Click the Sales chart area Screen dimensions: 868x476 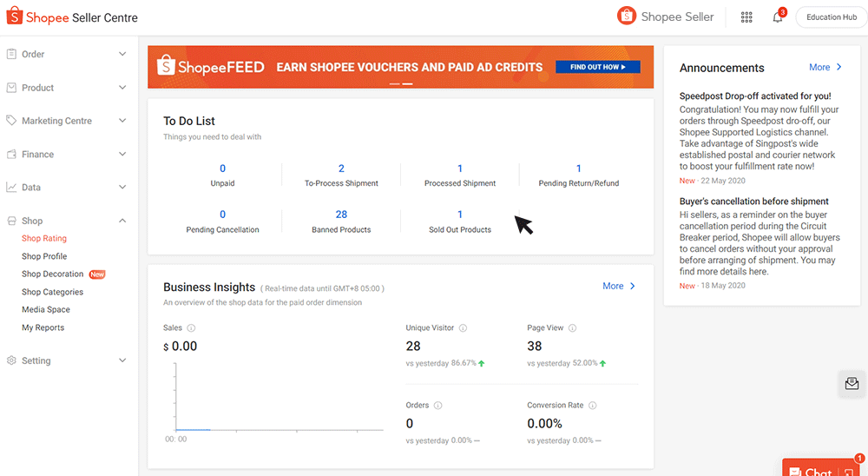278,397
